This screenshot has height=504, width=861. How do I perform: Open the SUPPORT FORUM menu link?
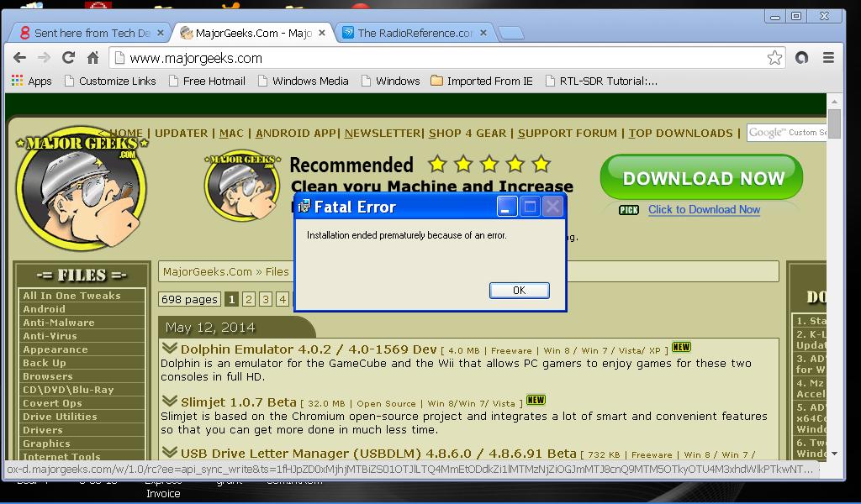click(568, 134)
